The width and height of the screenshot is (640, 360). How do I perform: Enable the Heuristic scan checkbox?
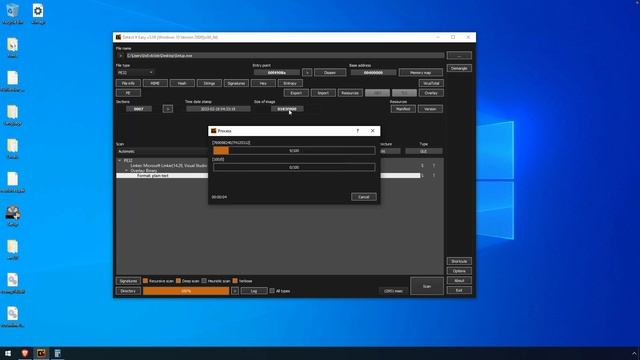pos(204,281)
